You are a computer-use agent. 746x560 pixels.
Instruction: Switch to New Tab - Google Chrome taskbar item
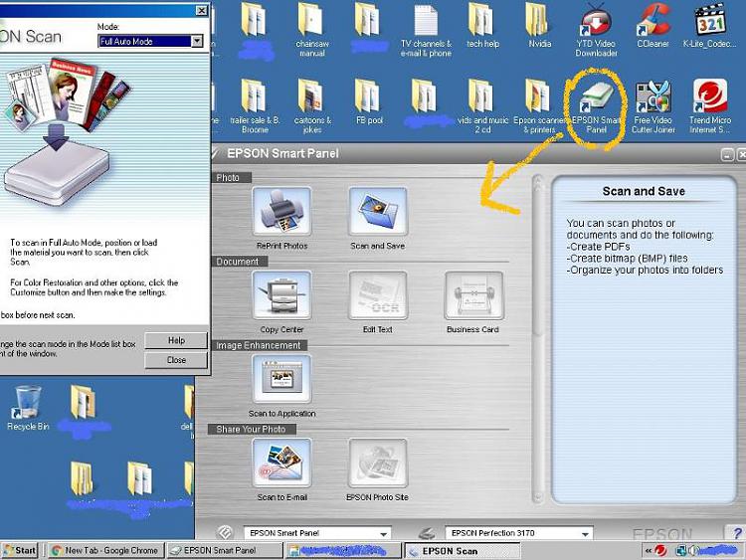105,550
